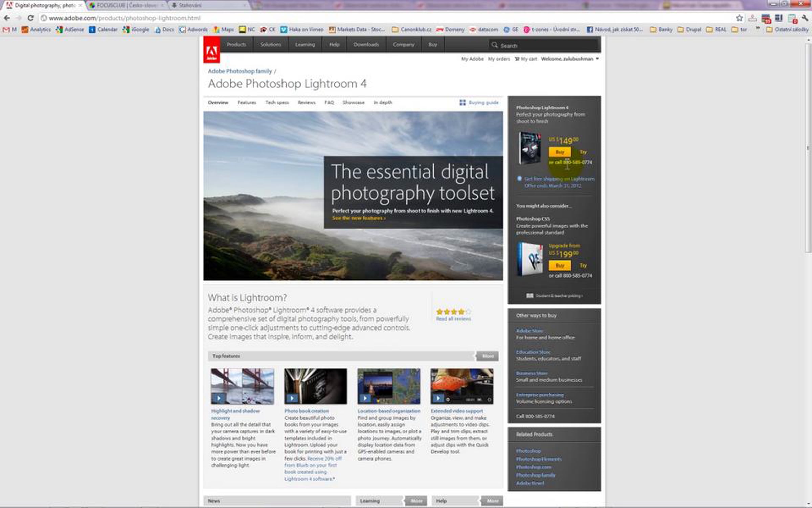This screenshot has height=508, width=812.
Task: Click in the Adobe search field
Action: (x=548, y=45)
